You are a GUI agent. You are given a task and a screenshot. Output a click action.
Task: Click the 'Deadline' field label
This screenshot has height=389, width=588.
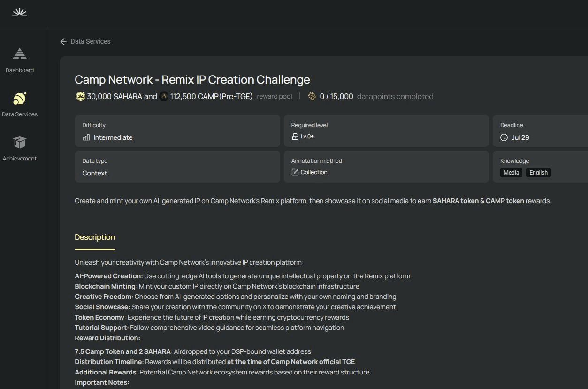(512, 125)
